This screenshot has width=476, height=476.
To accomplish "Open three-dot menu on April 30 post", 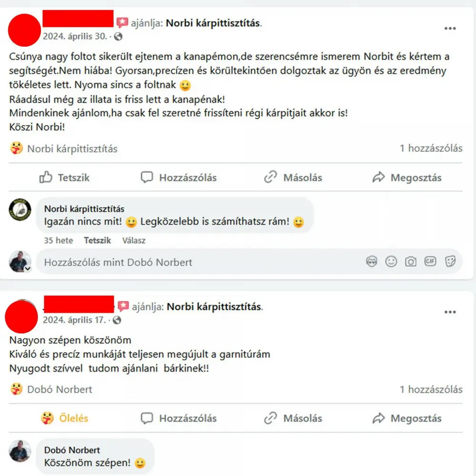I will tap(450, 29).
